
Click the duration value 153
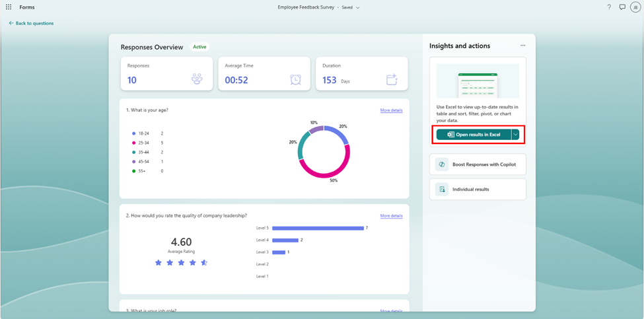(330, 80)
